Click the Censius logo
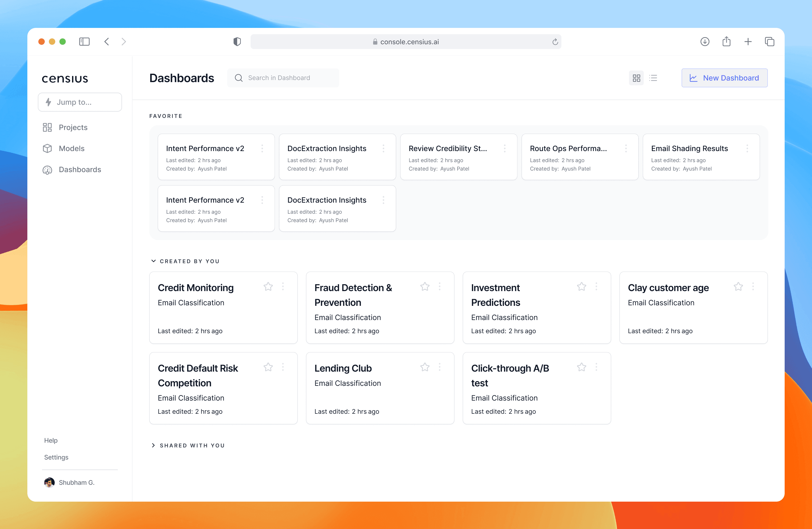812x529 pixels. (65, 78)
